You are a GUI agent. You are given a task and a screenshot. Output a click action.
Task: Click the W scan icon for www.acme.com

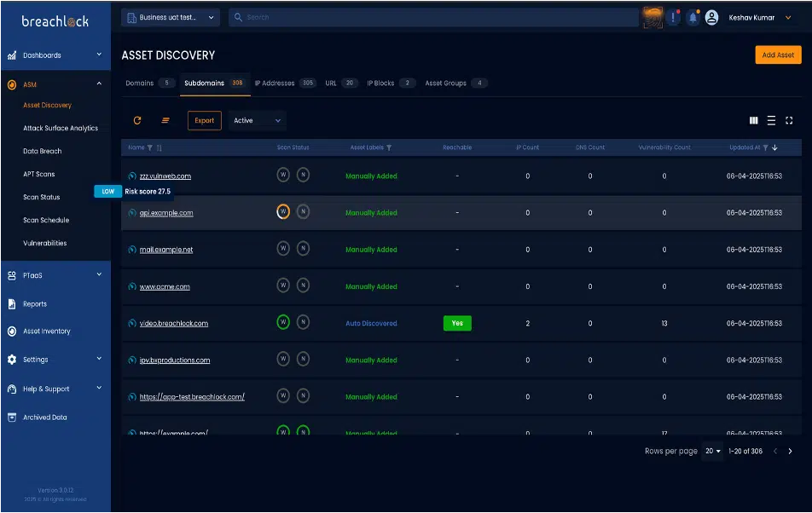pyautogui.click(x=283, y=285)
